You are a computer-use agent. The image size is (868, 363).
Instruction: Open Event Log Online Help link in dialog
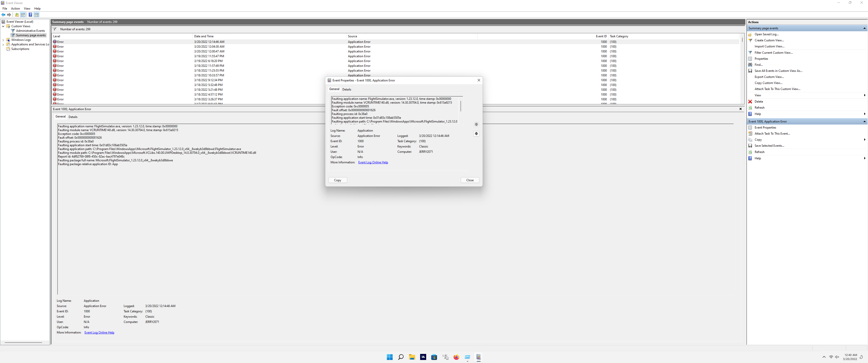coord(373,162)
